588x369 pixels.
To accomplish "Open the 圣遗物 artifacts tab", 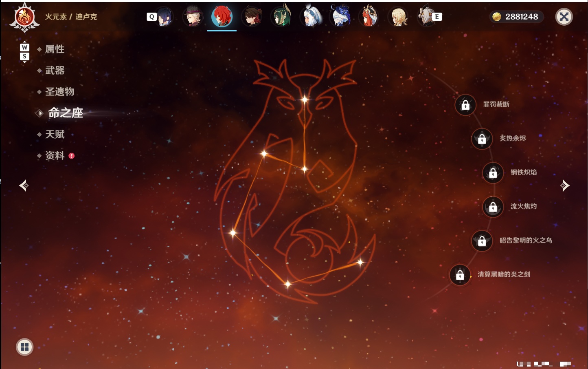I will 59,92.
